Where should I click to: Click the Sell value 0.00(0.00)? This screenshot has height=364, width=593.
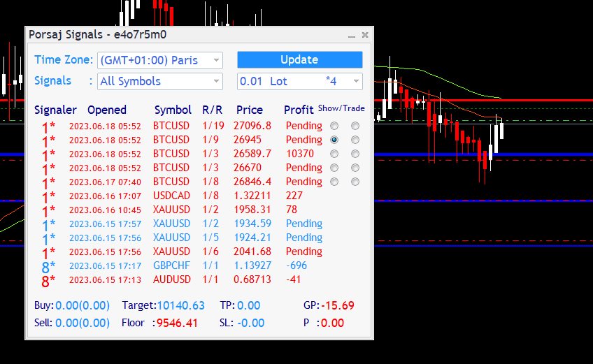(83, 323)
